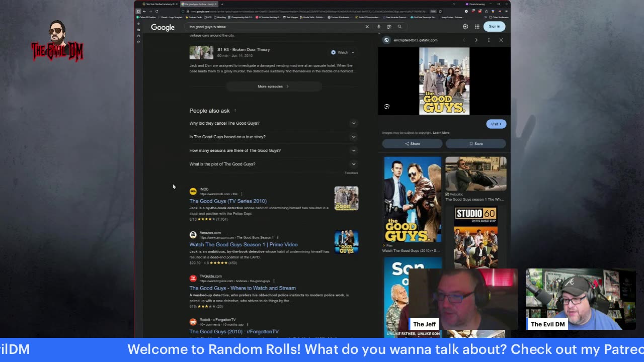Click the IMDb site favicon
Screen dimensions: 644x362
193,192
